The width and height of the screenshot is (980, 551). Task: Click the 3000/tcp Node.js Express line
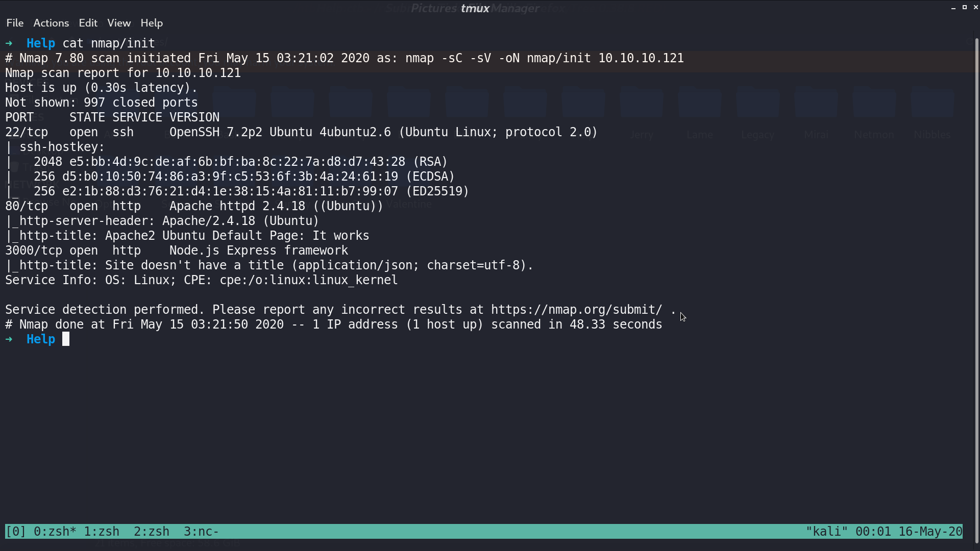pos(177,251)
